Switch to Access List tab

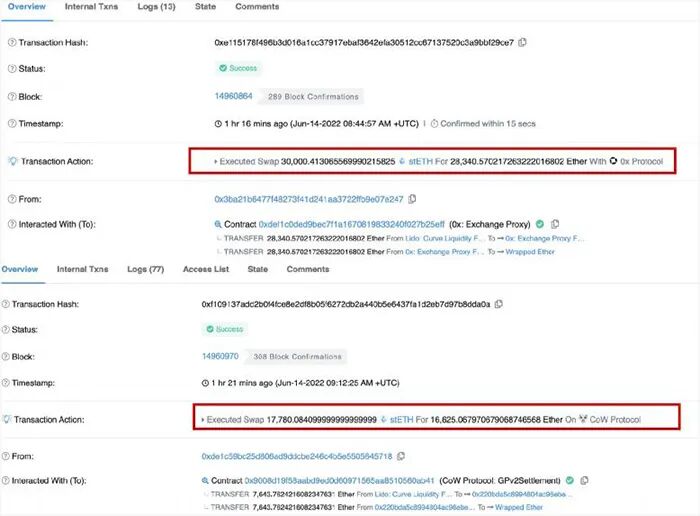pos(206,269)
